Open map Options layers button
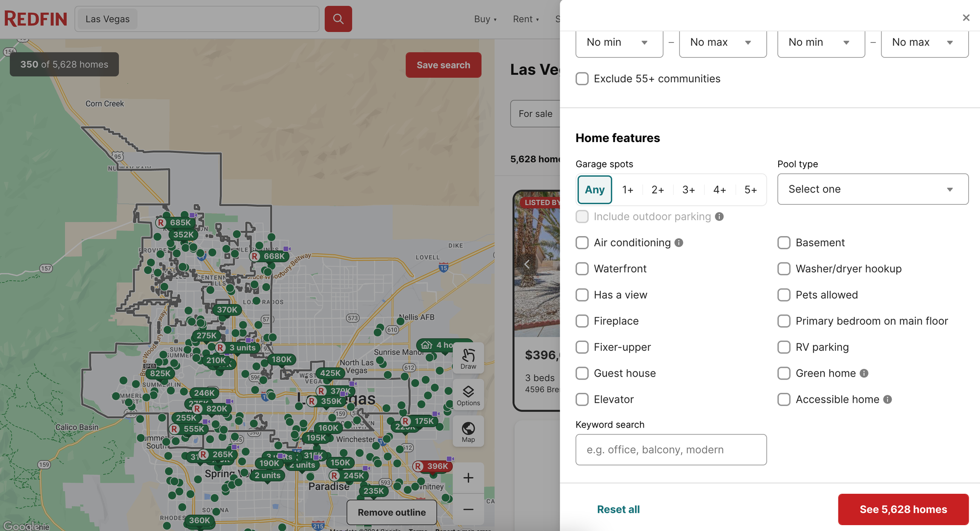Image resolution: width=980 pixels, height=531 pixels. [x=468, y=396]
